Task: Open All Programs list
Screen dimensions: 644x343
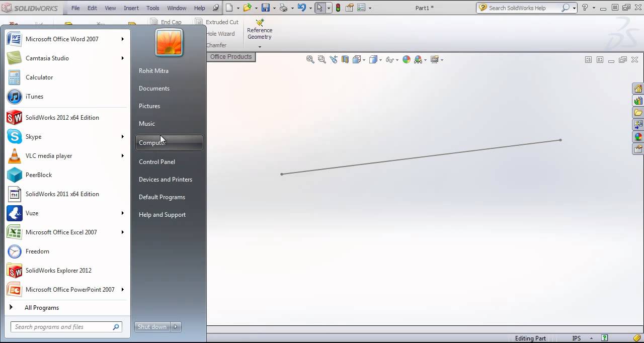Action: coord(42,308)
